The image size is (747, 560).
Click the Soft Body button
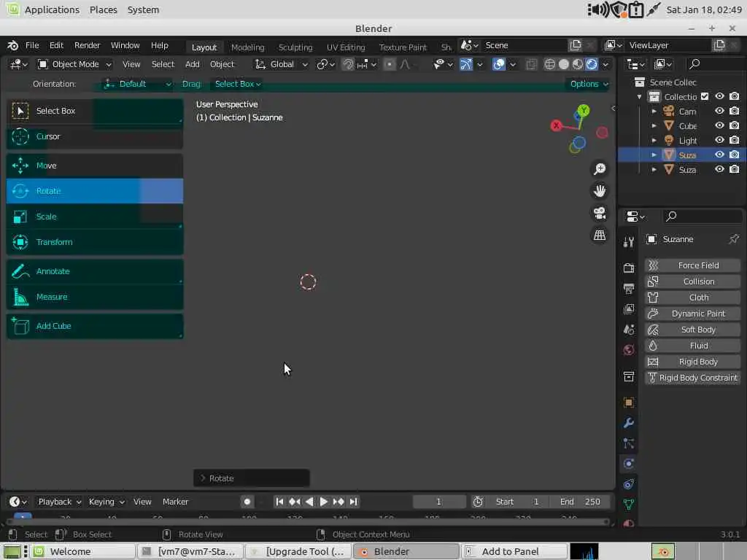tap(692, 330)
